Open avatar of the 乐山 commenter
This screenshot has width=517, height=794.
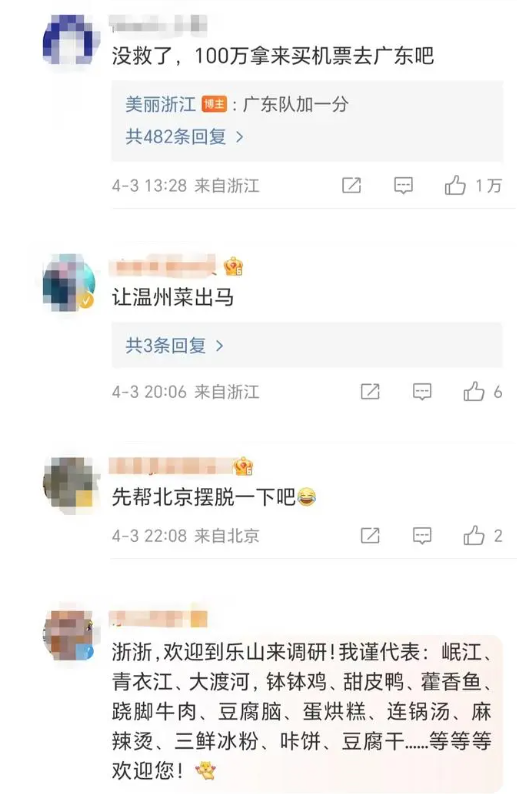point(69,635)
